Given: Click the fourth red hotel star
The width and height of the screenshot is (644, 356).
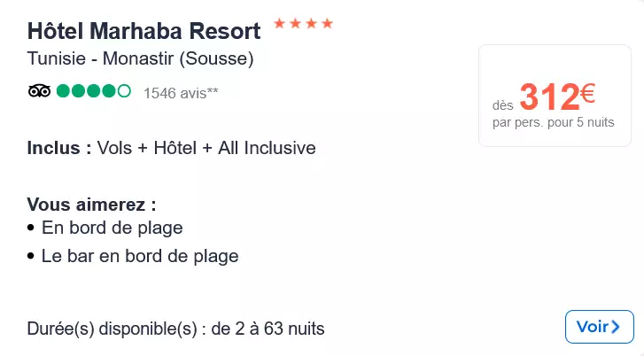Looking at the screenshot, I should click(327, 24).
